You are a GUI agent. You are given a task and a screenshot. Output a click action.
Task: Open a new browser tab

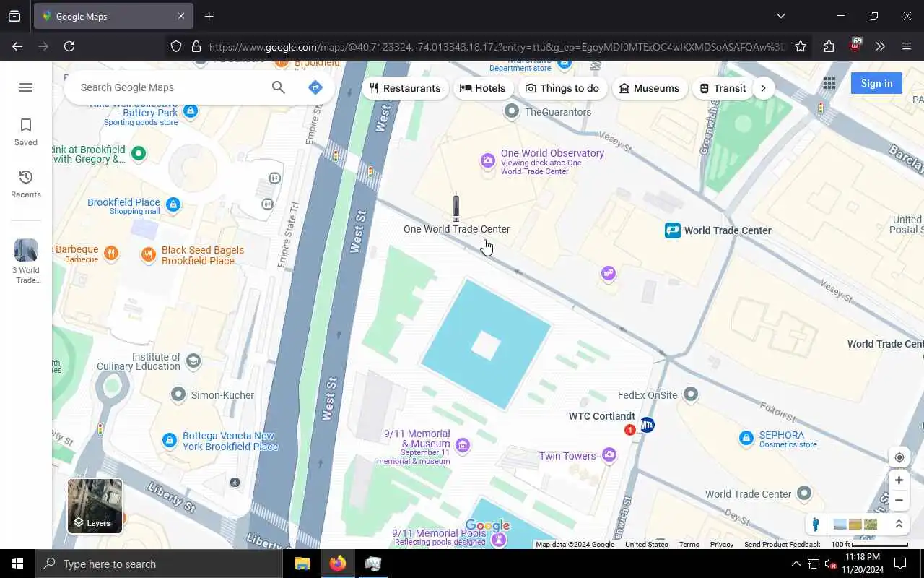point(209,16)
